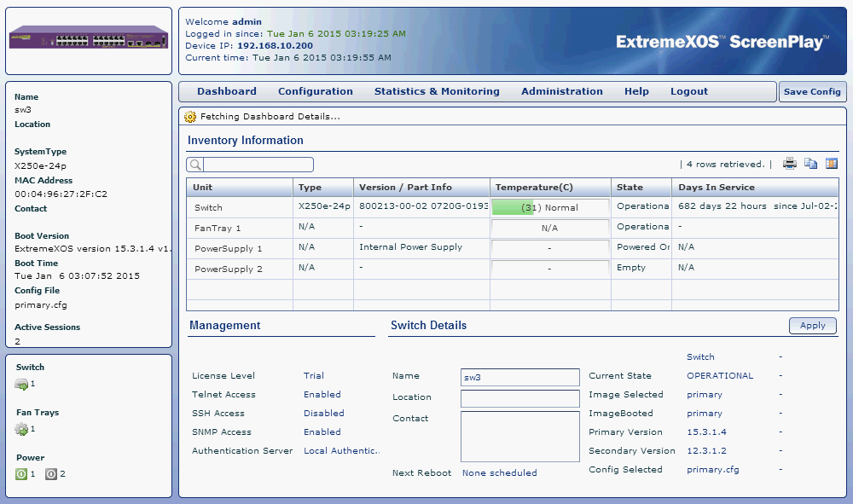Click the SNMP Access Enabled value
853x504 pixels.
[322, 432]
